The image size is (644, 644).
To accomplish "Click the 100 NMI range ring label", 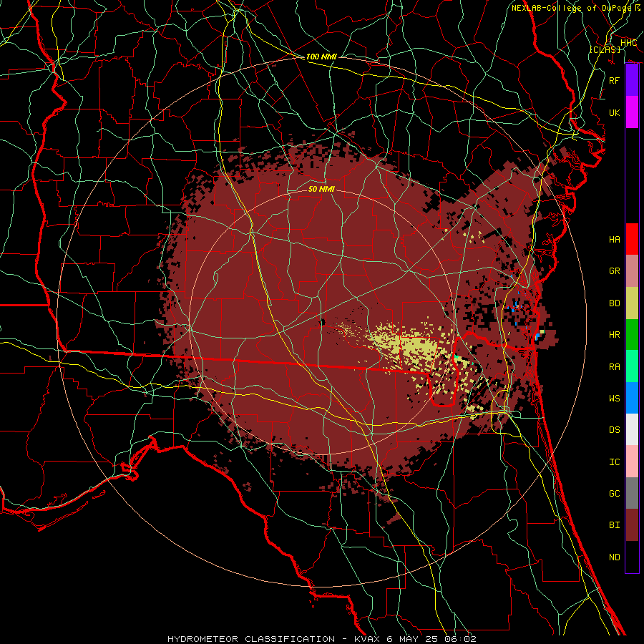I will tap(321, 57).
